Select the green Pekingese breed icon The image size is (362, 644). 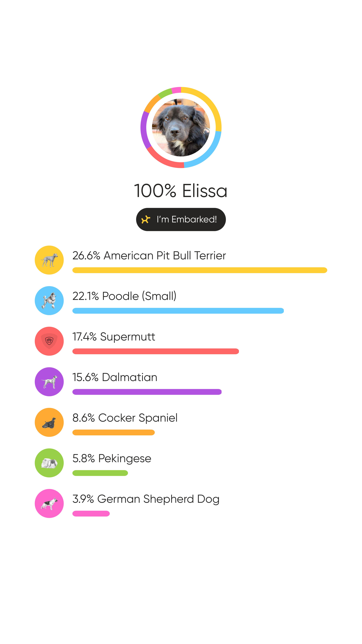point(49,463)
